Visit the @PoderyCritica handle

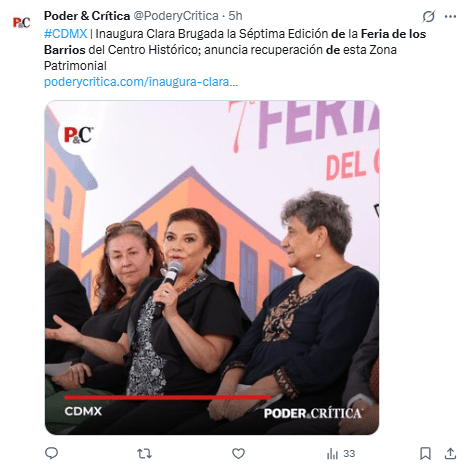pos(176,16)
